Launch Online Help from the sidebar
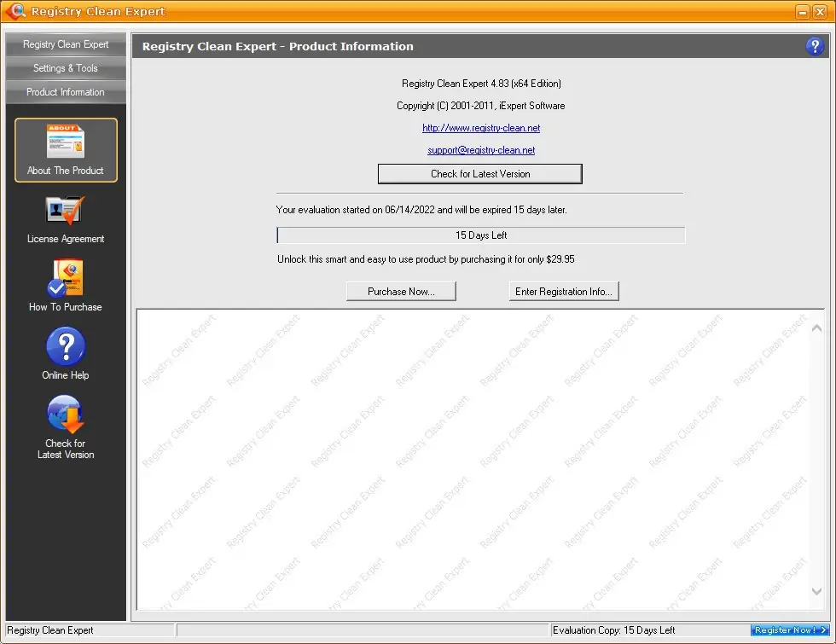The width and height of the screenshot is (836, 644). [66, 353]
